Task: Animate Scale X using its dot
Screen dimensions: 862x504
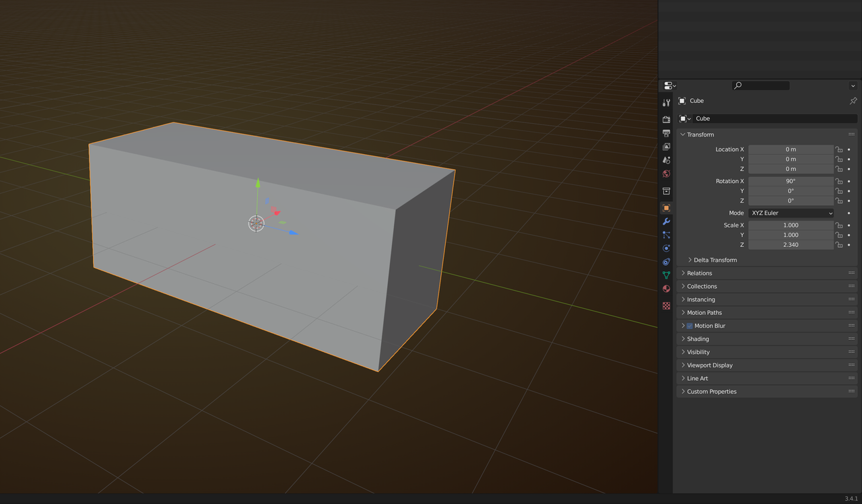Action: pyautogui.click(x=849, y=225)
